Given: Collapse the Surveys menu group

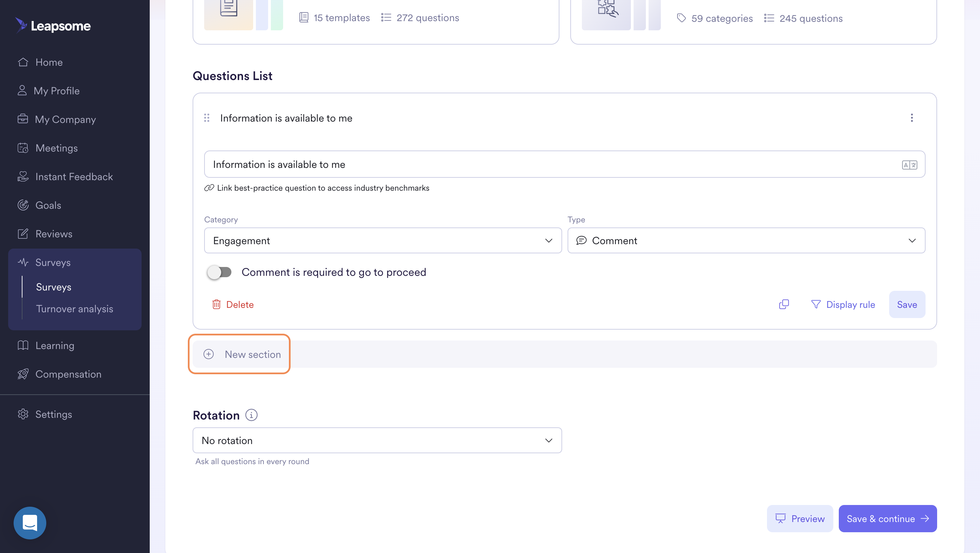Looking at the screenshot, I should pos(53,262).
